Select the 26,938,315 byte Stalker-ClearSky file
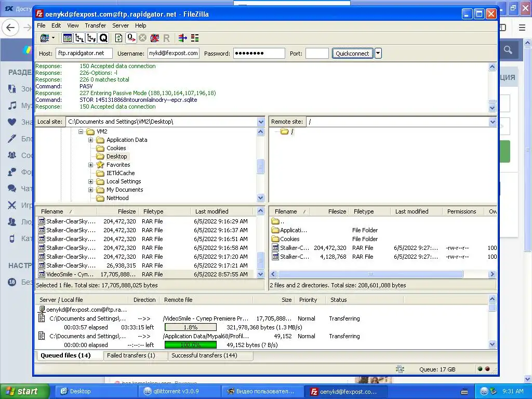The image size is (532, 399). point(145,265)
